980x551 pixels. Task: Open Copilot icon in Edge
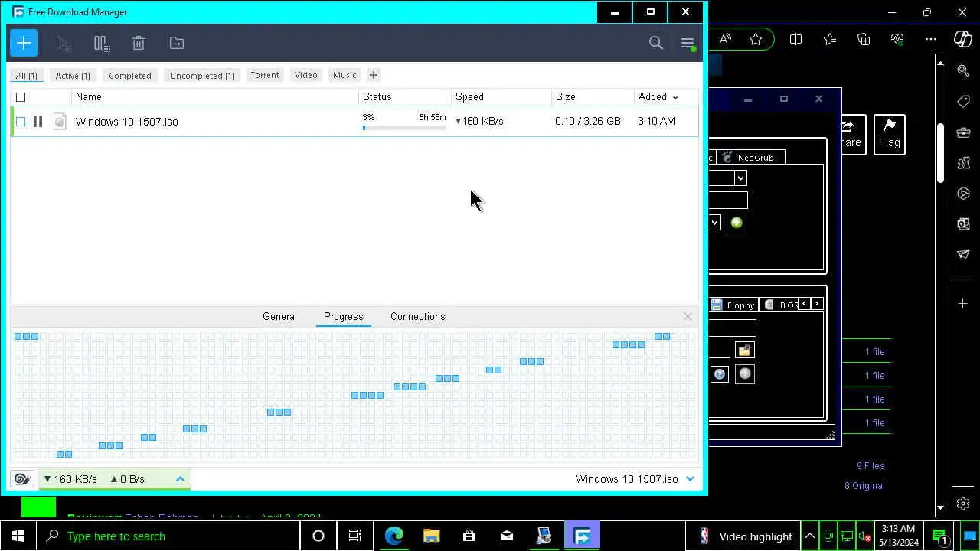point(963,39)
